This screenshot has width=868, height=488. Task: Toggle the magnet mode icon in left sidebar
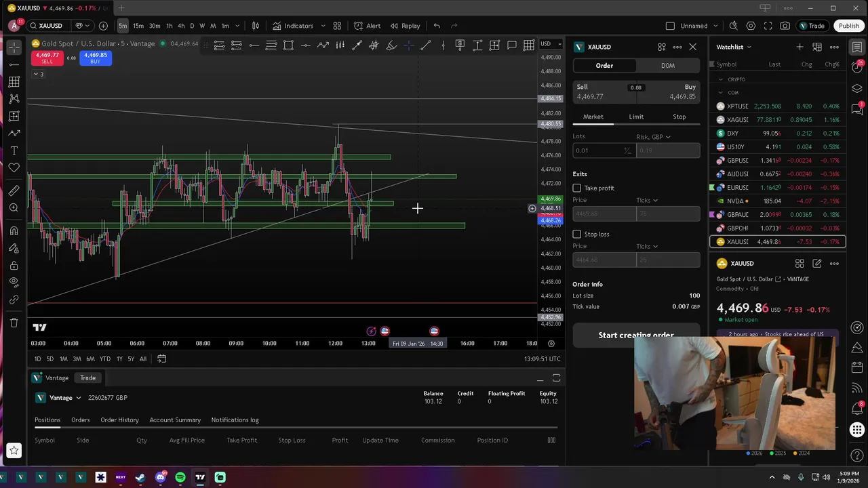point(14,231)
